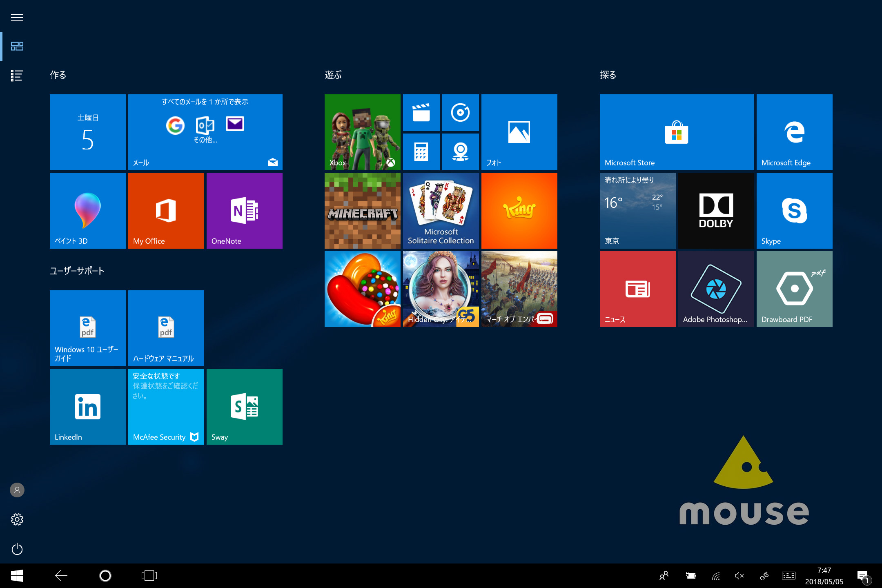Select the pinned tiles view
882x588 pixels.
(17, 46)
